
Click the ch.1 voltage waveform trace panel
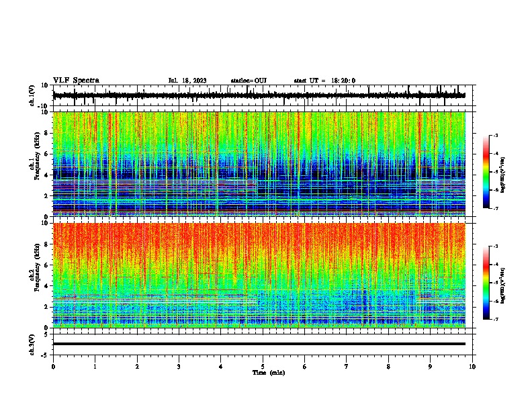pos(263,95)
